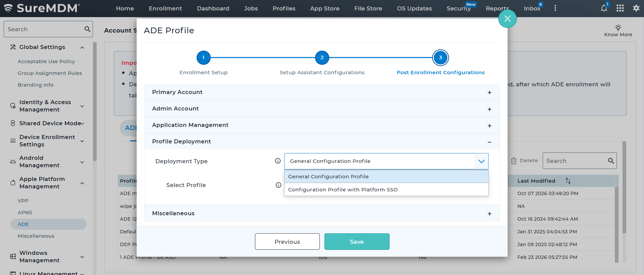Click the Select Profile info icon
This screenshot has width=644, height=275.
coord(278,185)
